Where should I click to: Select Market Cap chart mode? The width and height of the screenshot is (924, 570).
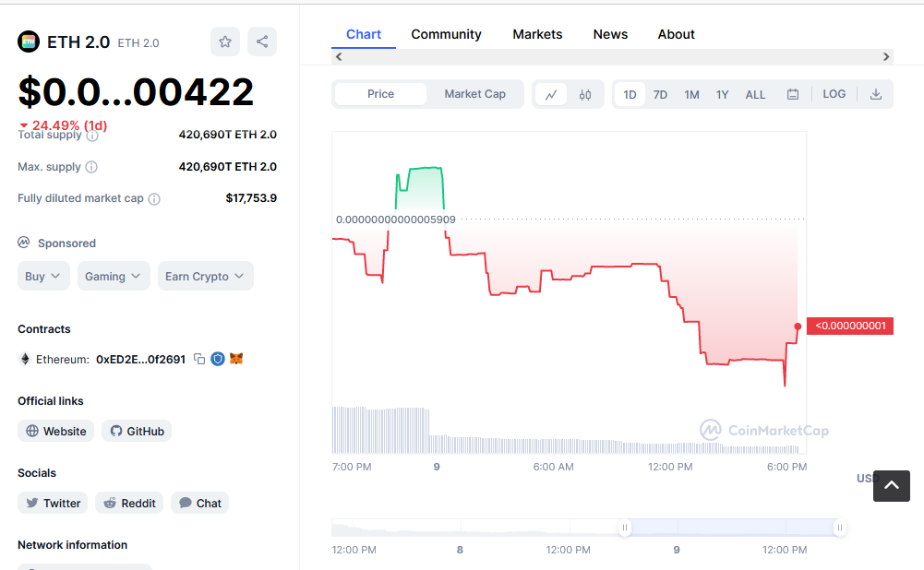[475, 94]
